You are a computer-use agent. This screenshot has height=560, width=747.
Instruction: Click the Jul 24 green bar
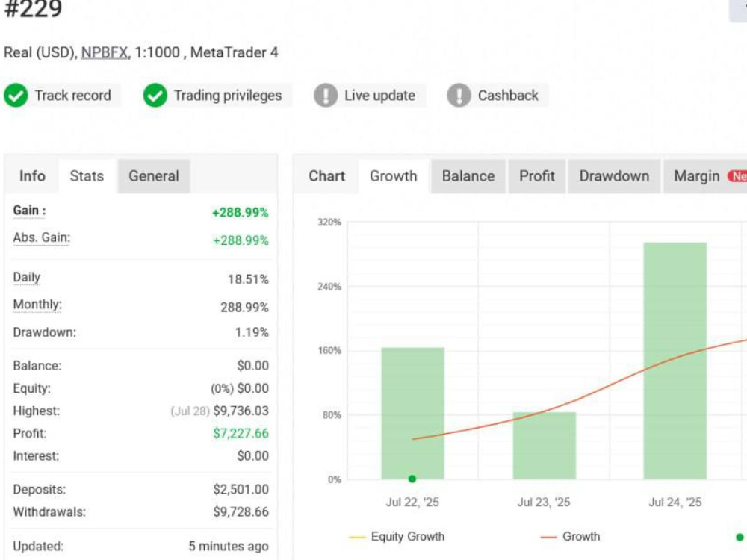pos(675,361)
